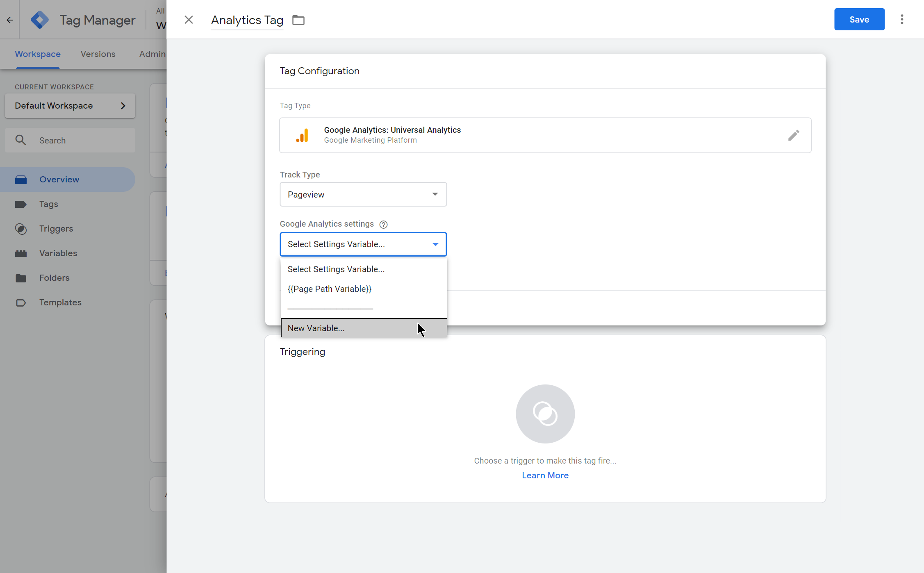
Task: Show help for Google Analytics settings
Action: pos(383,224)
